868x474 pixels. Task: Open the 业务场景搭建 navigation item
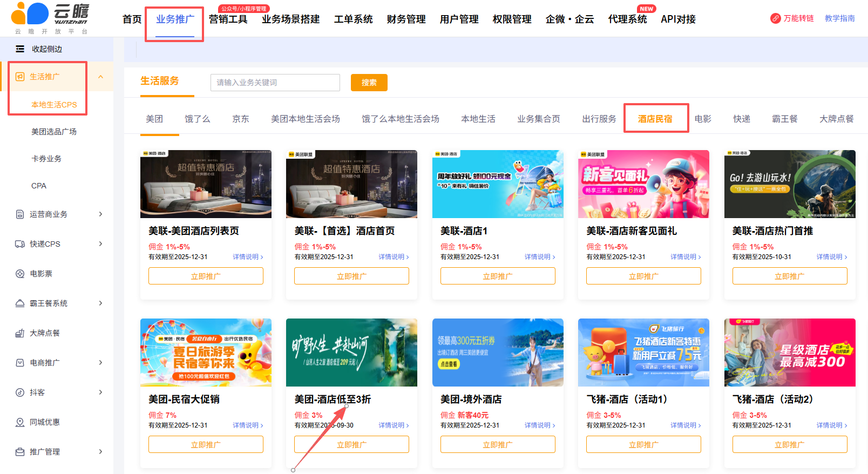click(291, 19)
